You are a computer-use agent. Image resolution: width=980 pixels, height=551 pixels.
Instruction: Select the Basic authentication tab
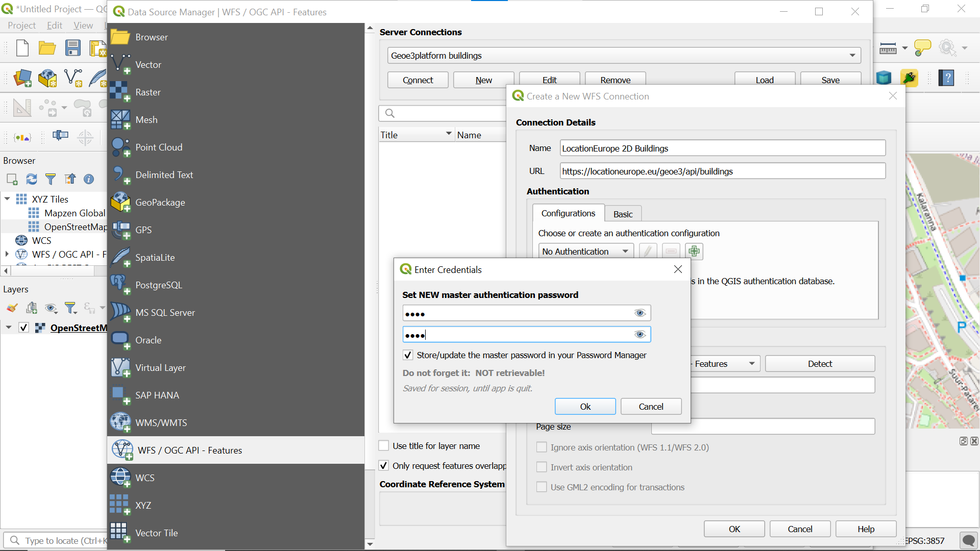point(622,214)
